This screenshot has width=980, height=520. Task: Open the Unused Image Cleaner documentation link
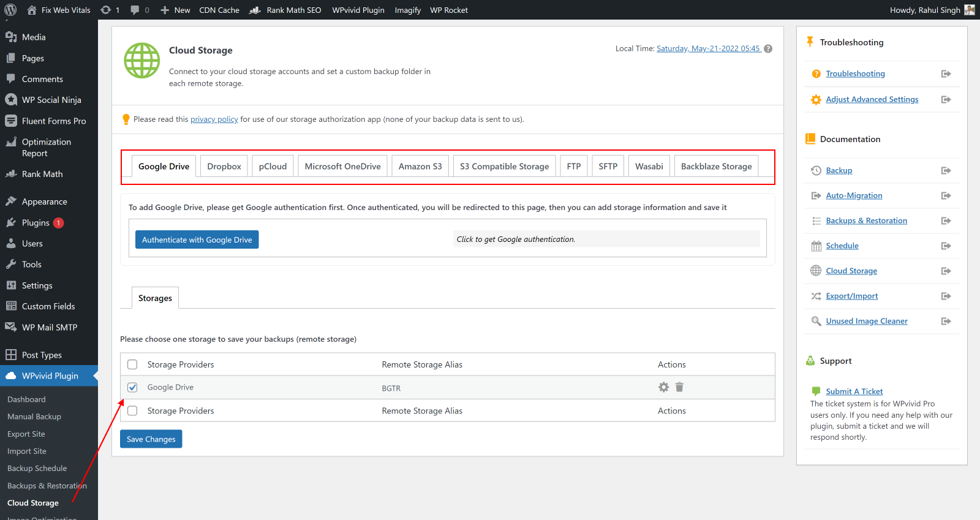tap(867, 321)
